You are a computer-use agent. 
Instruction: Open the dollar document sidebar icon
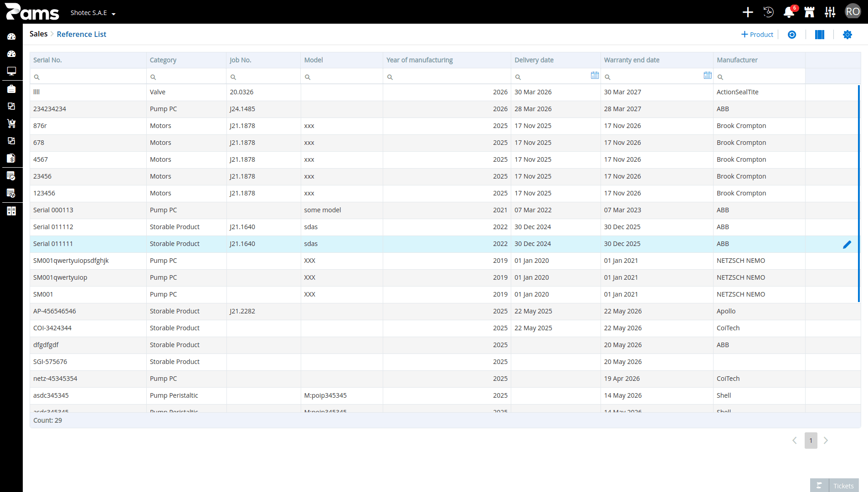[x=11, y=158]
